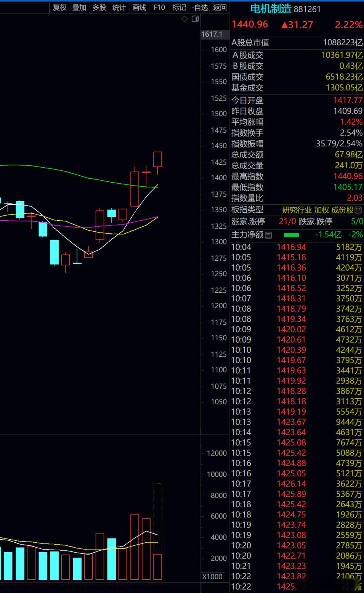Toggle the side panel layout icon
364x593 pixels.
195,19
